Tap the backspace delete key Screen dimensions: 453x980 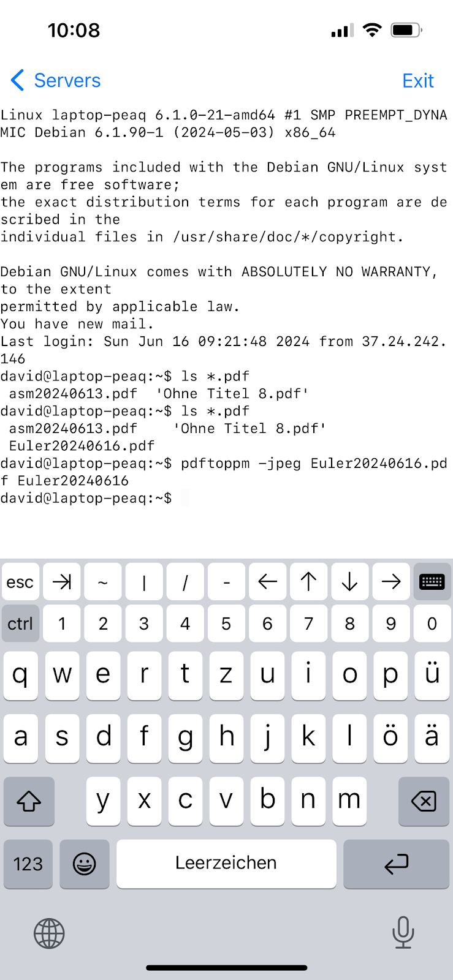pos(424,801)
